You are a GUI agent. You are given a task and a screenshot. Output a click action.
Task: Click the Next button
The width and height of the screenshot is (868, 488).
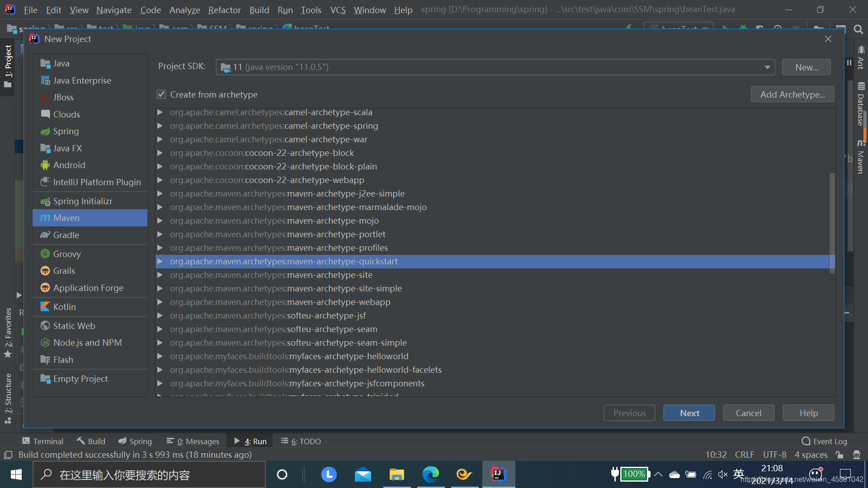pos(689,413)
